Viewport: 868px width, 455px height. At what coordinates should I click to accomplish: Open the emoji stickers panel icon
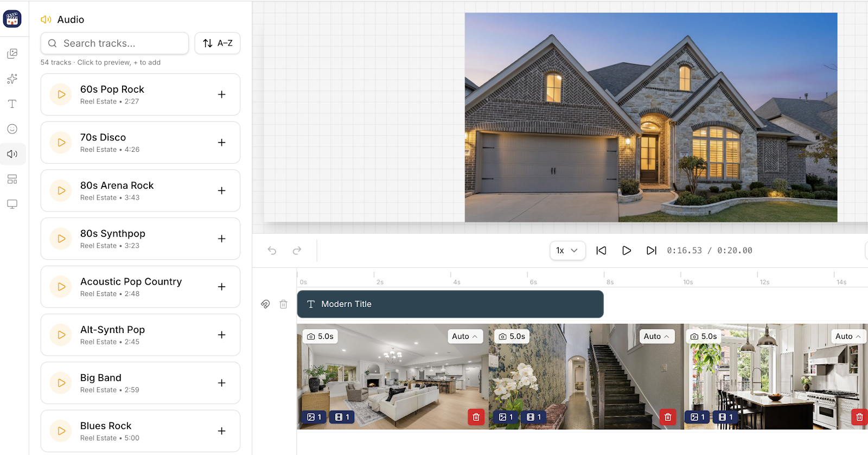12,129
